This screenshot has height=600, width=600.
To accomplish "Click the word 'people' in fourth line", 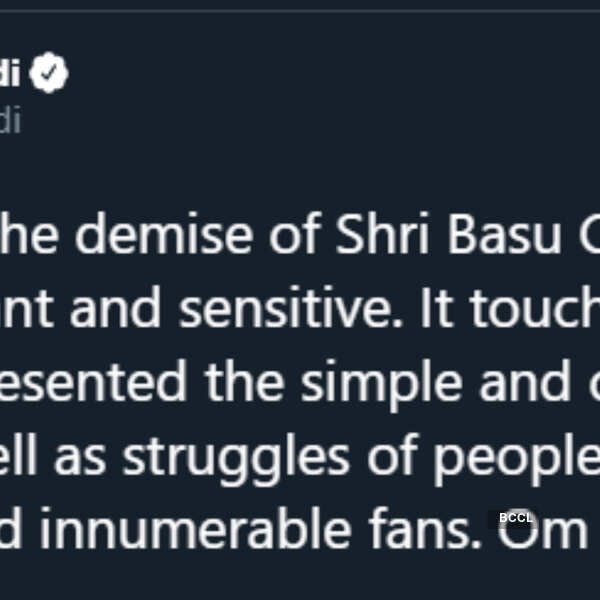I will (517, 459).
